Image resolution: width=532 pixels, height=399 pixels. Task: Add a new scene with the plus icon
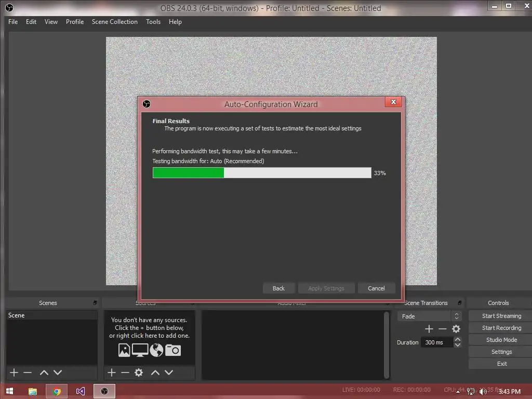[x=14, y=373]
